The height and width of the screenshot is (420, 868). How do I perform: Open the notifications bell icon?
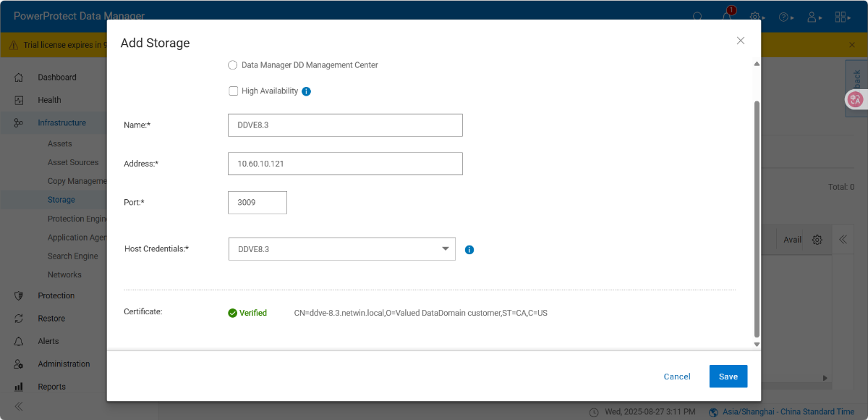pos(726,17)
